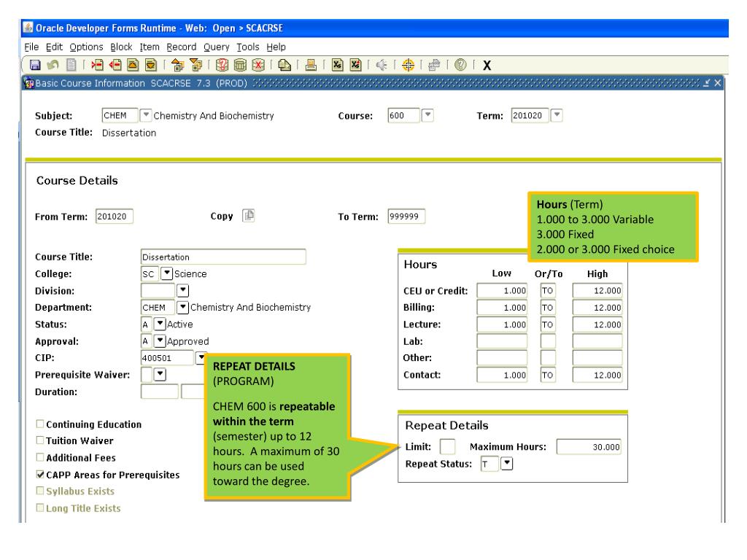Viewport: 747px width, 560px height.
Task: Open the Repeat Status dropdown arrow
Action: coord(507,463)
